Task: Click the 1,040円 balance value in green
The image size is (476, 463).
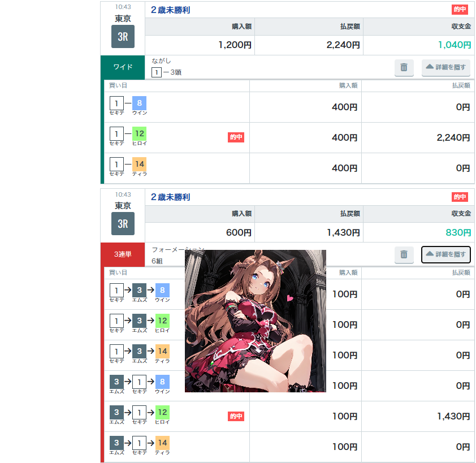Action: click(x=454, y=45)
